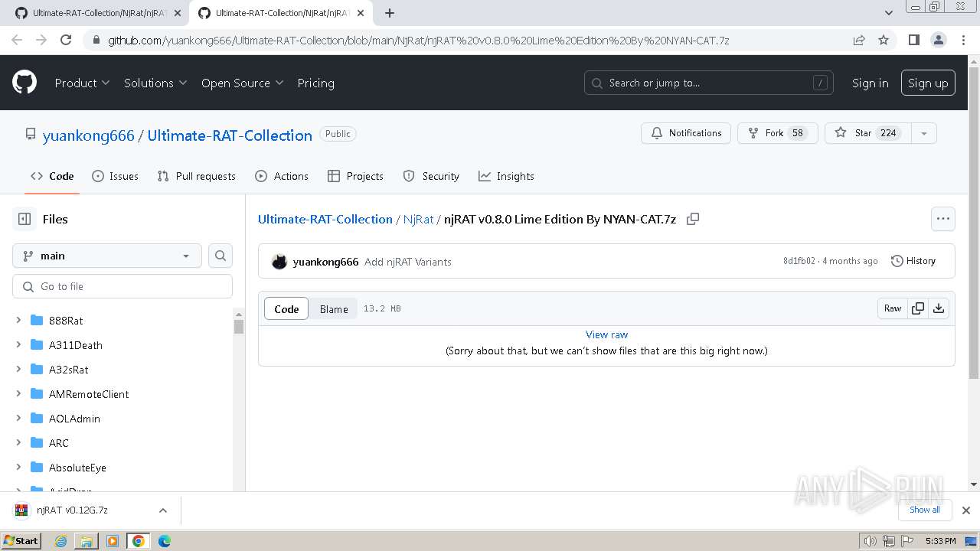This screenshot has height=551, width=980.
Task: Open the Raw file button
Action: (x=893, y=308)
